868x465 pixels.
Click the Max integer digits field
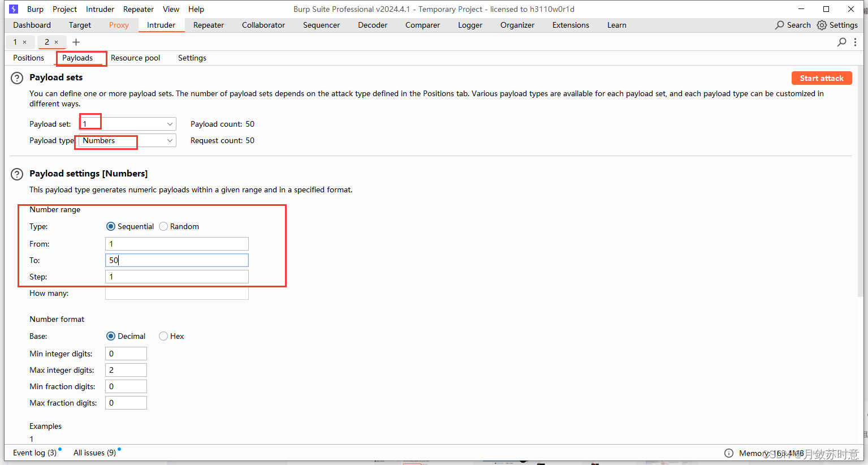point(126,370)
